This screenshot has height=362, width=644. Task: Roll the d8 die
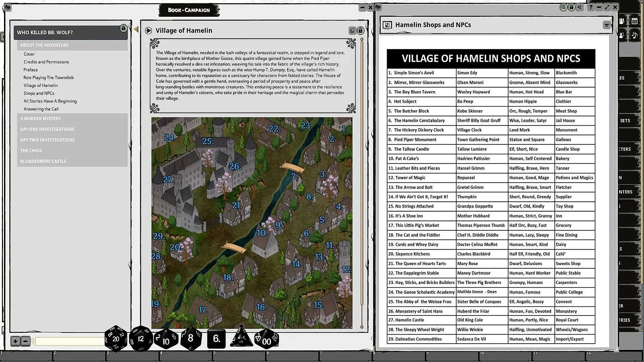click(x=191, y=339)
